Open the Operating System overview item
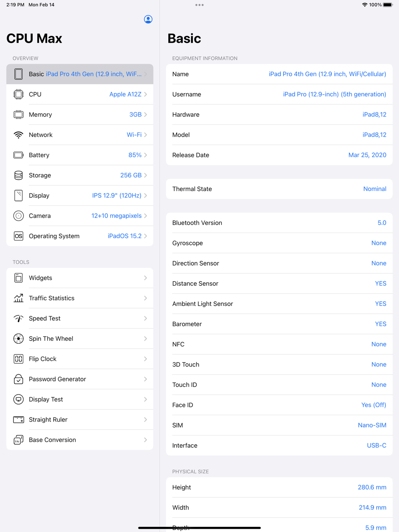399x532 pixels. pos(80,236)
